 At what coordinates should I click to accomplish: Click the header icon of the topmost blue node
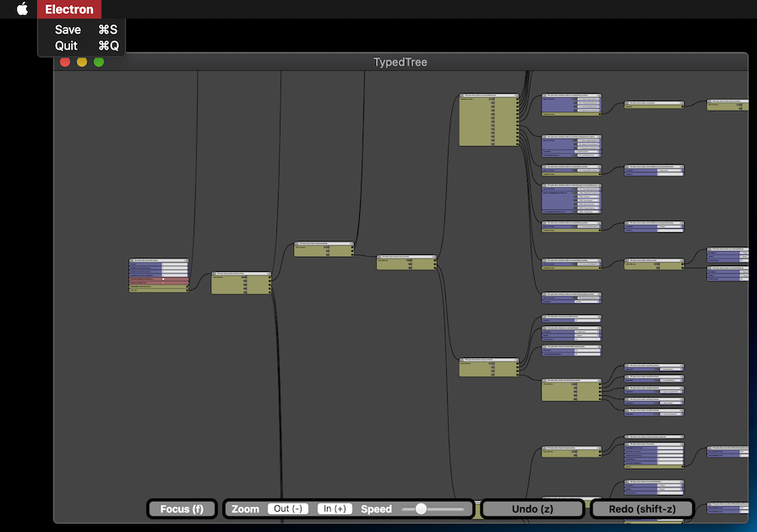544,95
